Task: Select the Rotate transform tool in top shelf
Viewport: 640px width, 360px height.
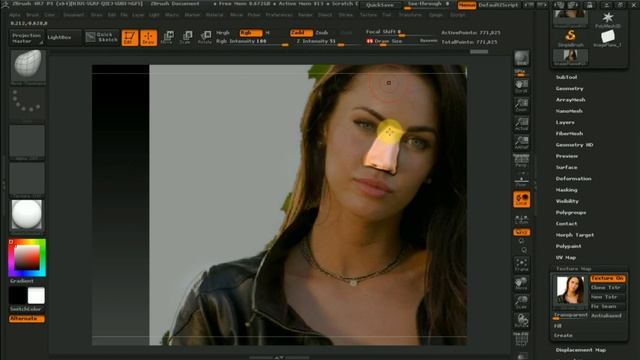Action: [x=205, y=38]
